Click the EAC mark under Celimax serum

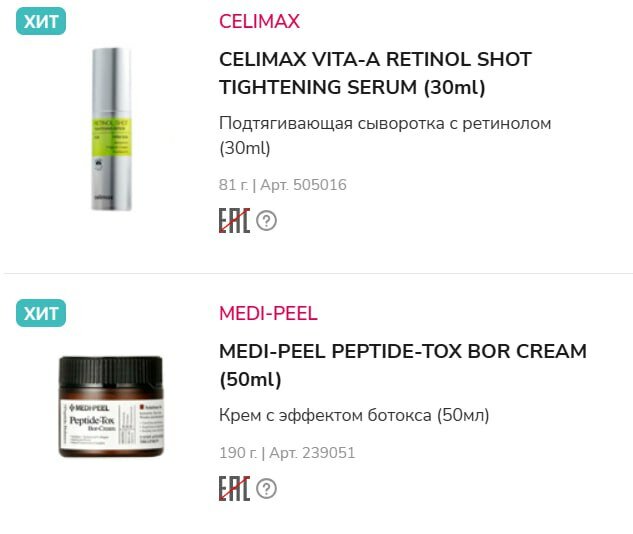tap(234, 220)
